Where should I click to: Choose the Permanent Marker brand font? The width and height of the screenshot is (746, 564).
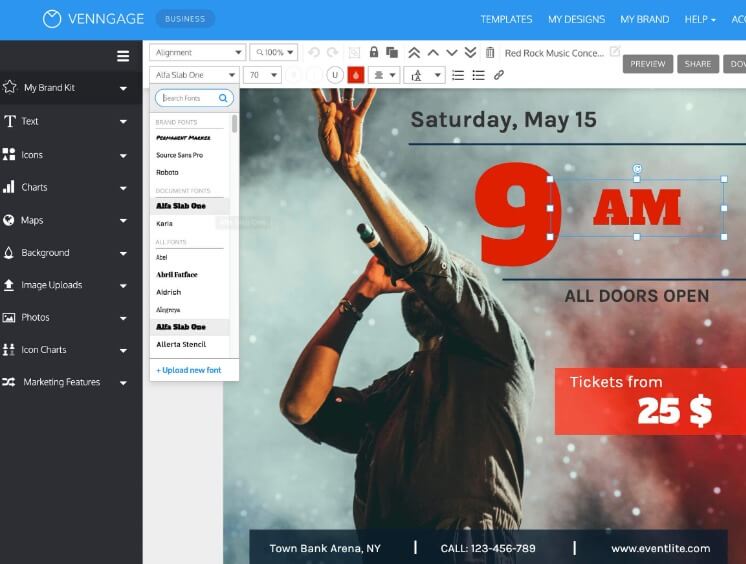(183, 138)
